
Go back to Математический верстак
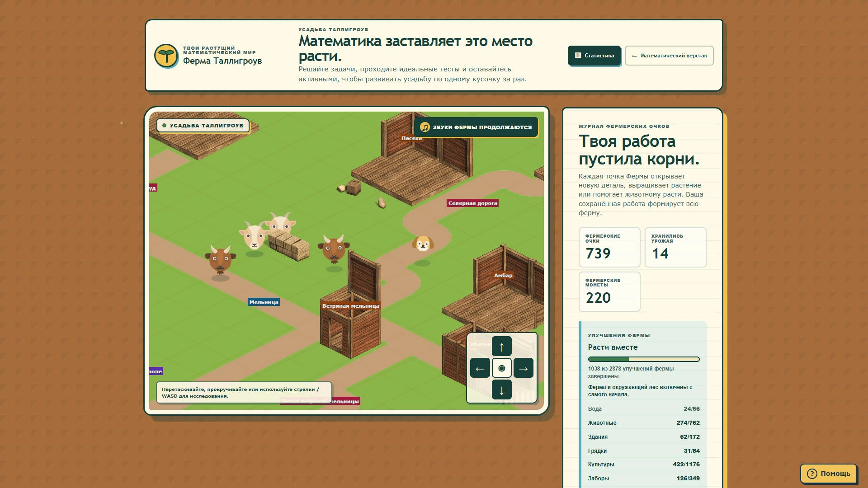669,56
